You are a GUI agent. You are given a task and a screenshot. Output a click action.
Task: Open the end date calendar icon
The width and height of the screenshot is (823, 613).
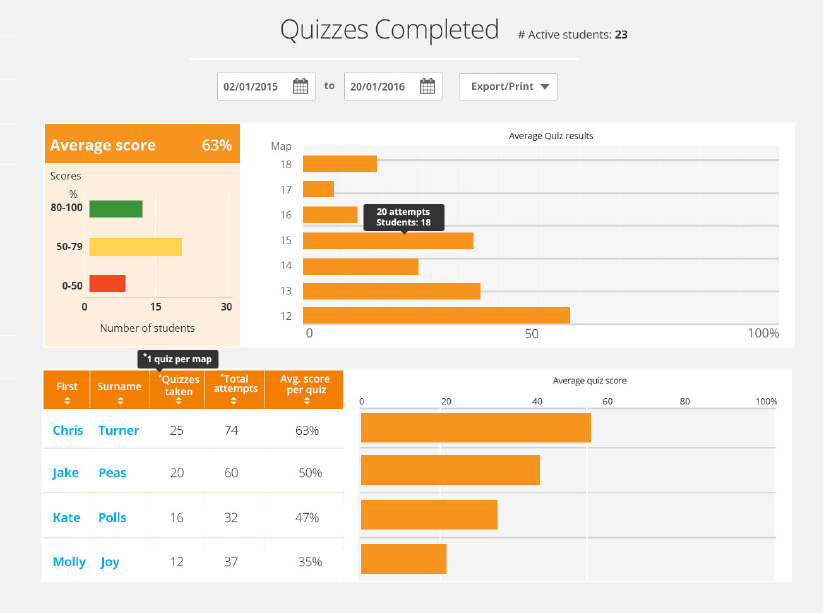(427, 87)
